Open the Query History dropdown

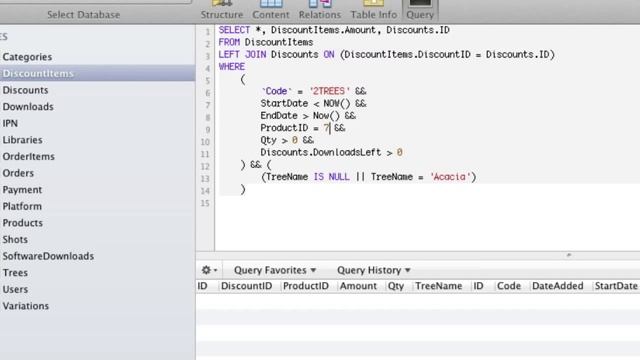coord(373,270)
